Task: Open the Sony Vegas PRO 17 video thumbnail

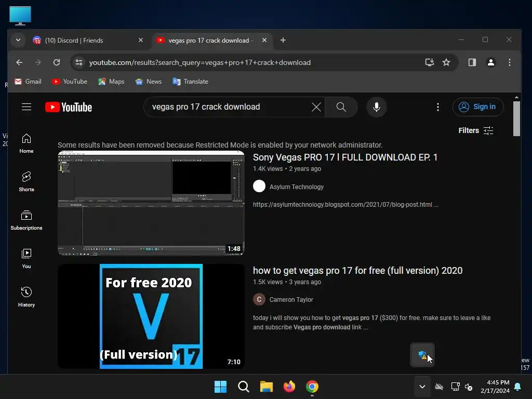Action: (151, 203)
